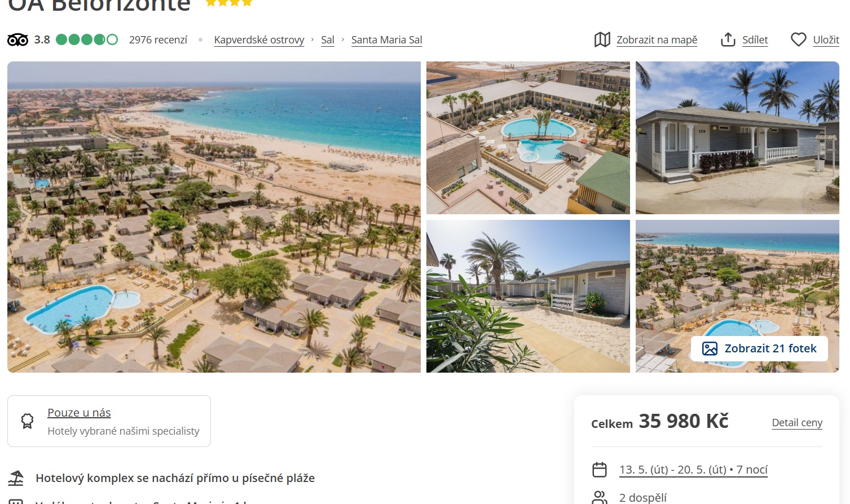The width and height of the screenshot is (850, 504).
Task: Click the share upload icon
Action: point(728,39)
